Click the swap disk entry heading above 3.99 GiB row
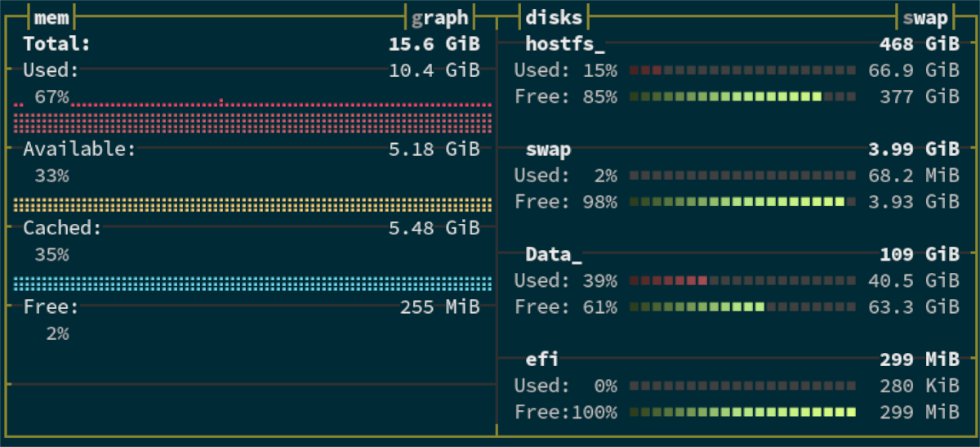Screen dimensions: 980x447 (548, 150)
